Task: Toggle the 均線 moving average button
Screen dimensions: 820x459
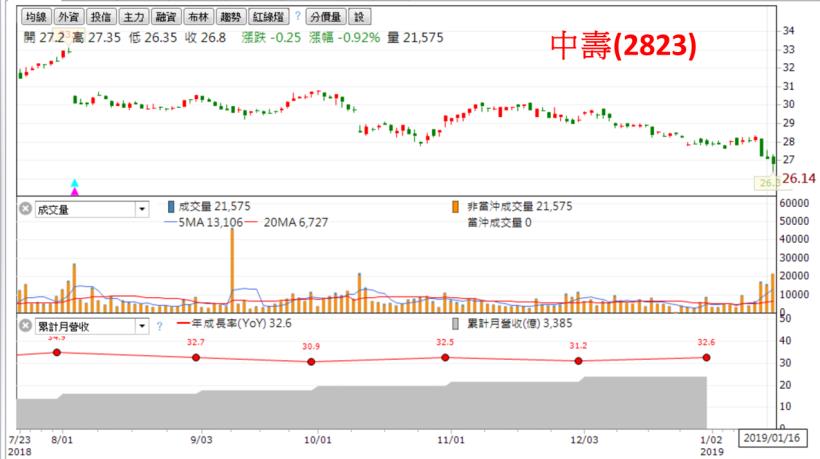Action: [x=36, y=17]
